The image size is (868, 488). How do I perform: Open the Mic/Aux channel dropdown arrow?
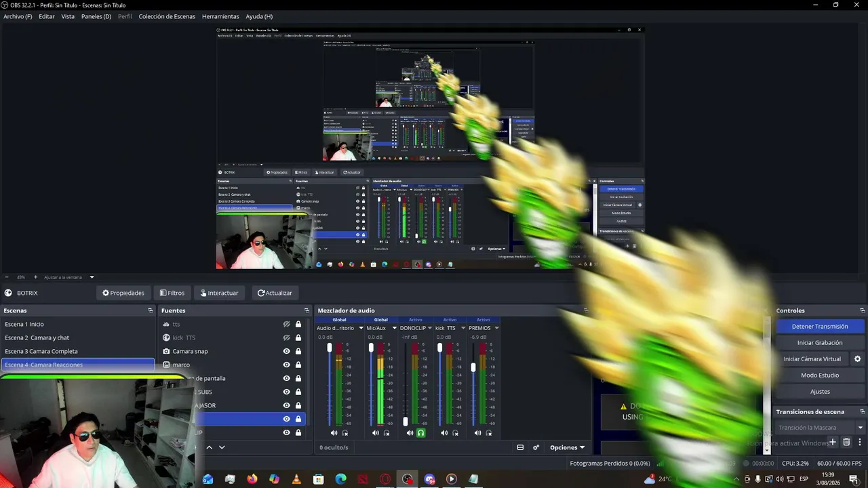coord(394,328)
